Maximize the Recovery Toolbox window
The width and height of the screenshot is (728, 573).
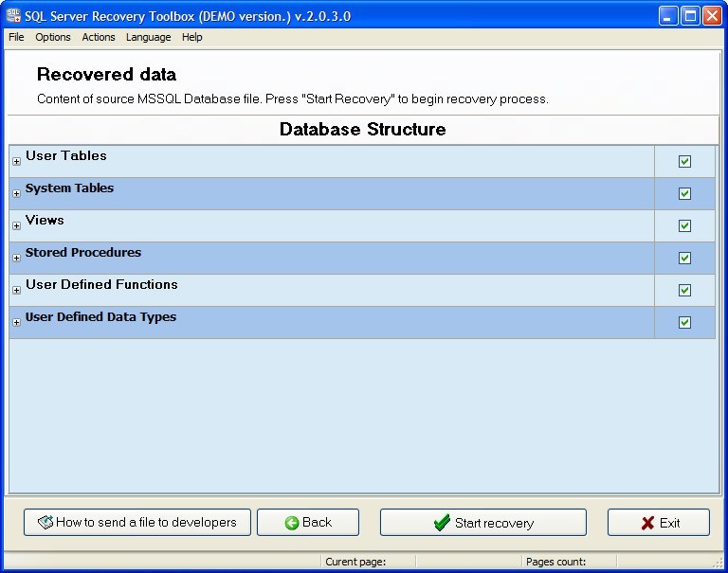(x=690, y=16)
